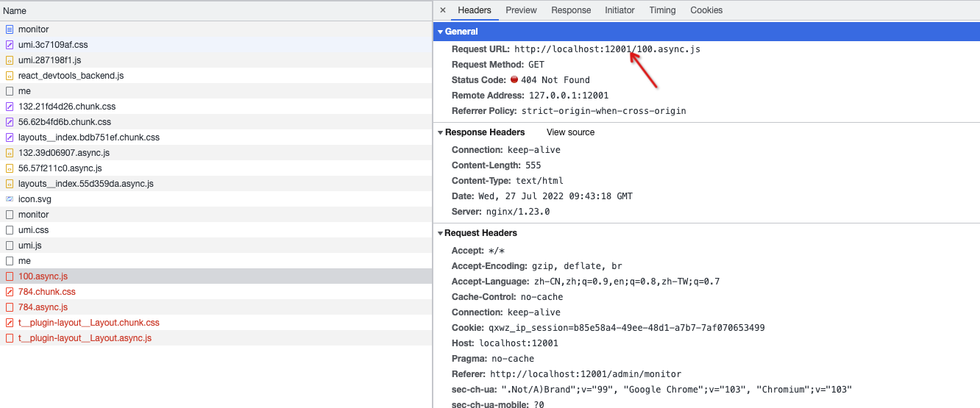This screenshot has width=980, height=408.
Task: Click the Content-Type value text/html
Action: coord(539,181)
